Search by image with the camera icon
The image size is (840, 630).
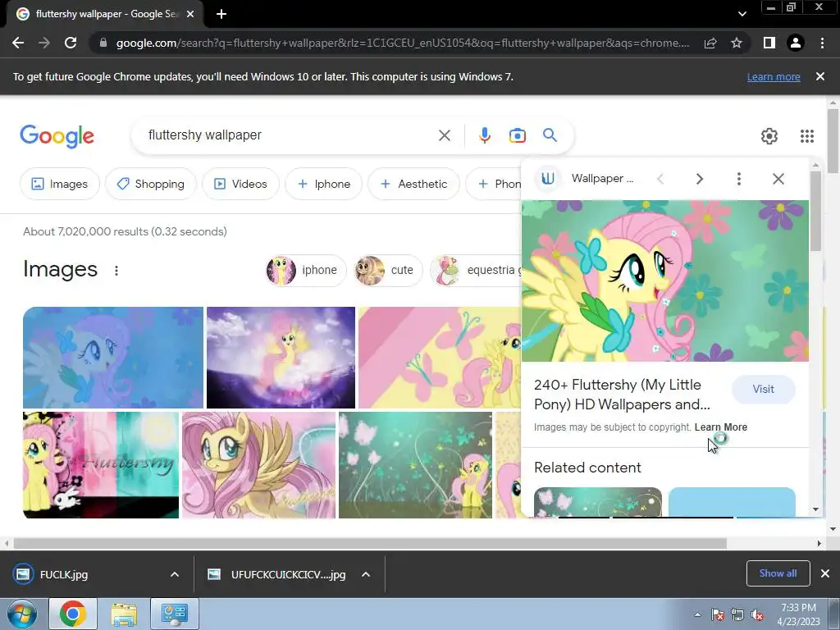pos(517,135)
